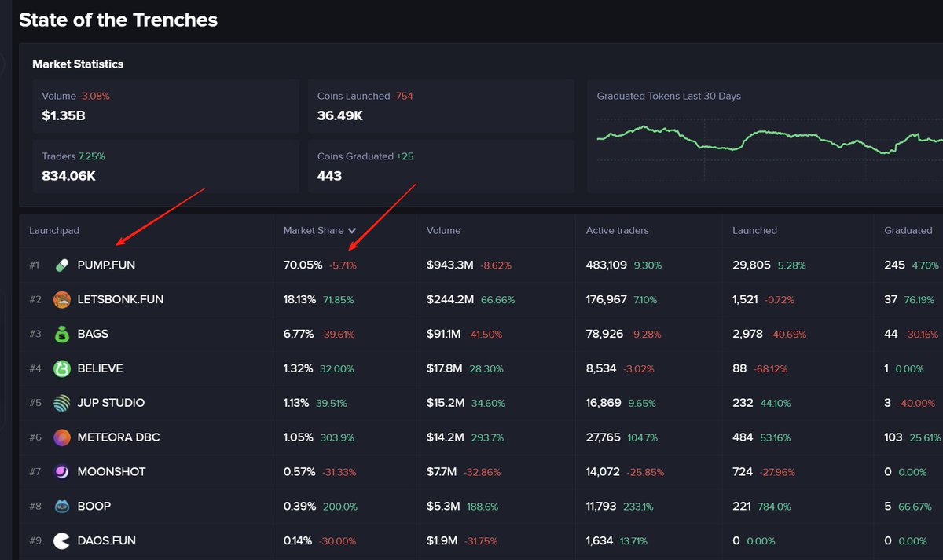The width and height of the screenshot is (943, 560).
Task: Click the BELIEVE green icon
Action: click(x=62, y=368)
